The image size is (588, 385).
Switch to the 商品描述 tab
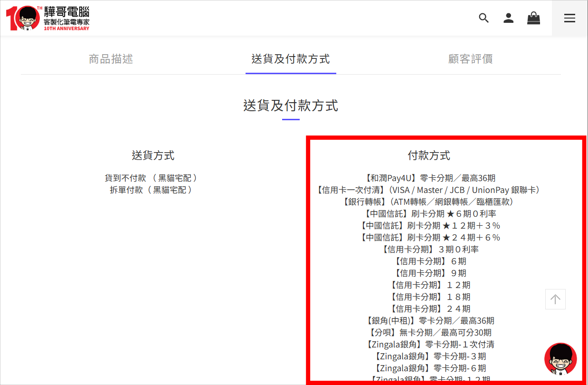(111, 59)
